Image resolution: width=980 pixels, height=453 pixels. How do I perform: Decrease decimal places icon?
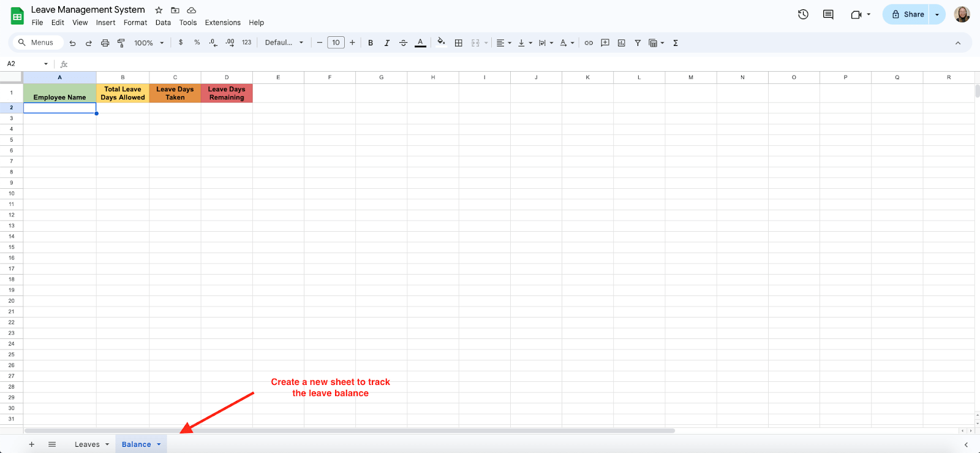pos(213,42)
